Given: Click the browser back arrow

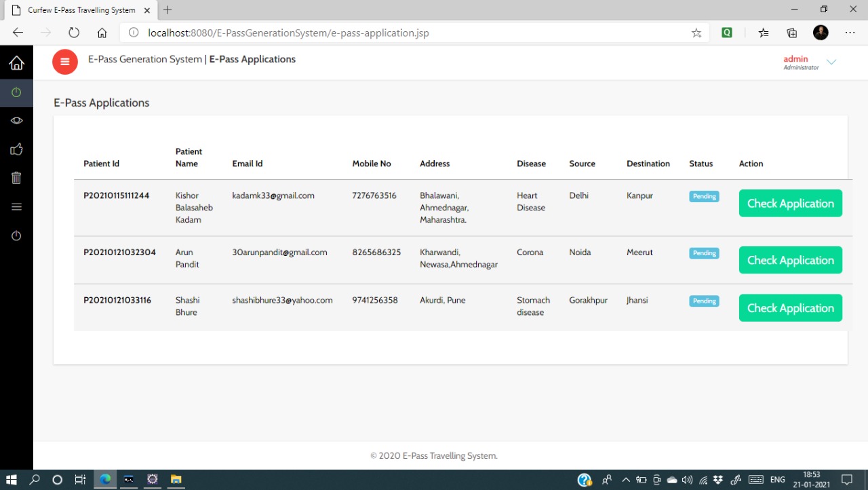Looking at the screenshot, I should click(x=18, y=33).
